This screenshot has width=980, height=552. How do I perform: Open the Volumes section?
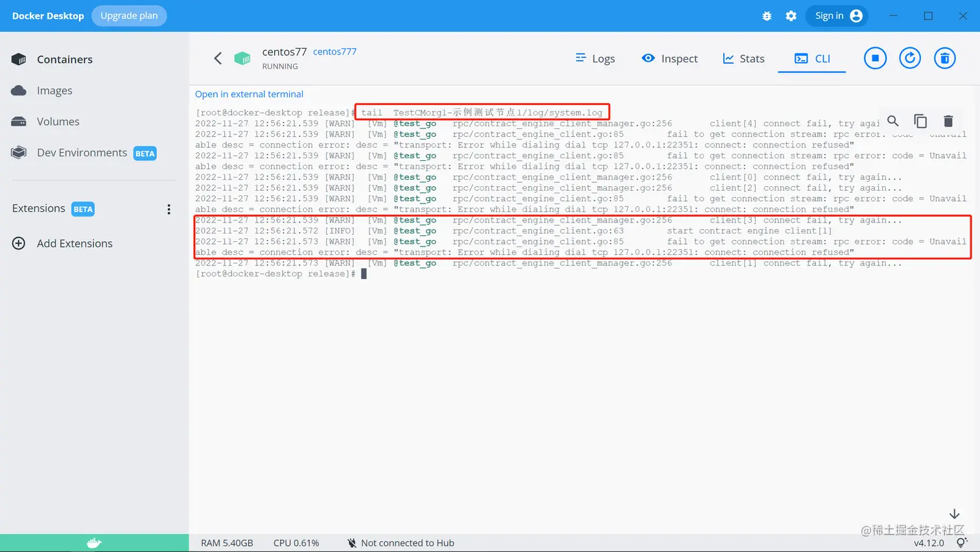click(58, 121)
